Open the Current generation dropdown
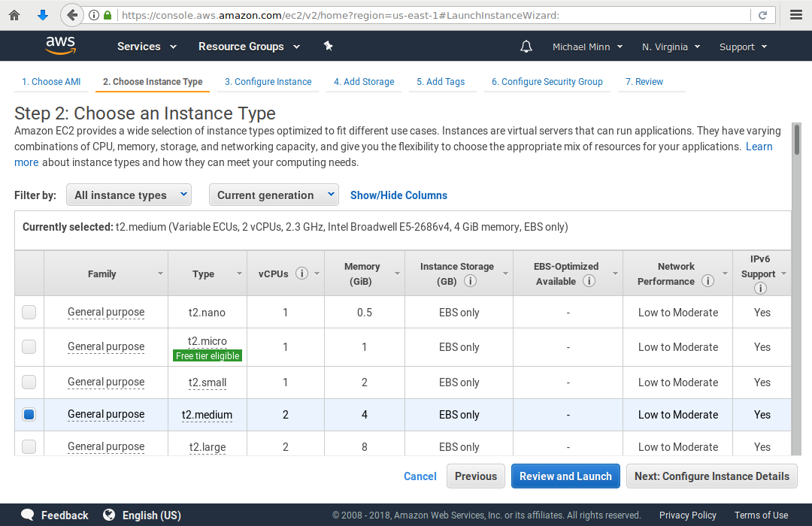The height and width of the screenshot is (526, 812). tap(274, 195)
